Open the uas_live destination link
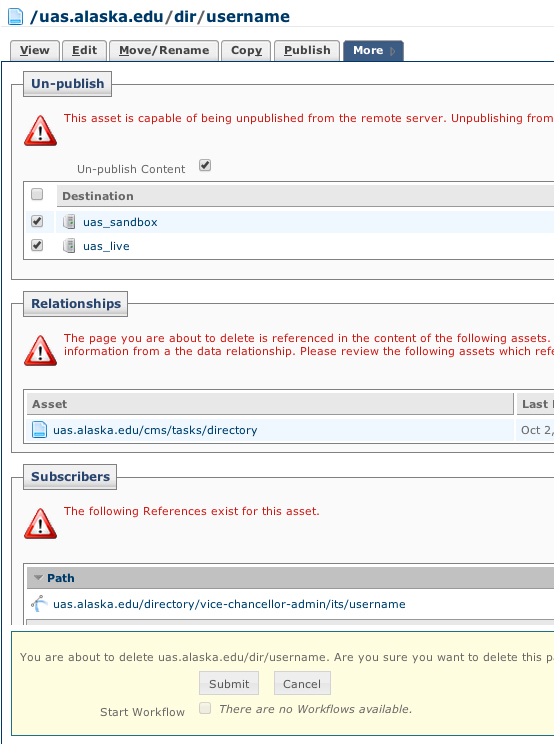The width and height of the screenshot is (554, 744). pyautogui.click(x=106, y=246)
